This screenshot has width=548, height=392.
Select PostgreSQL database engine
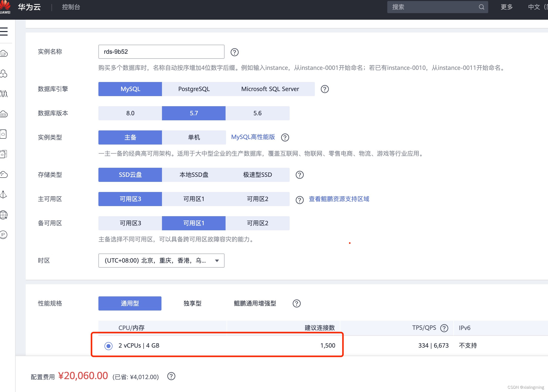tap(194, 89)
